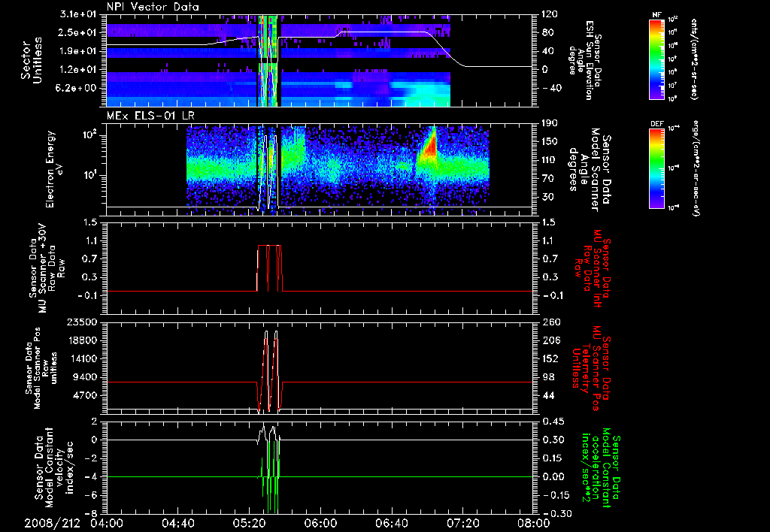Click the DEF color scale bar
This screenshot has height=532, width=770.
point(657,168)
